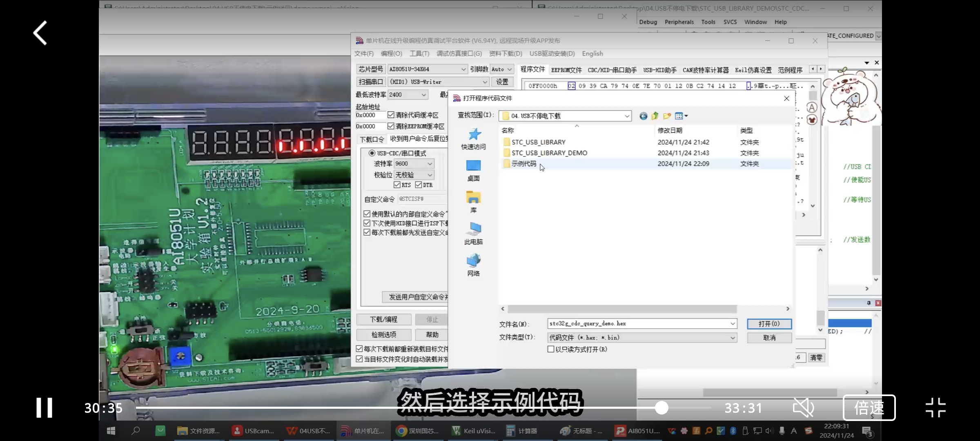Toggle 当目标文件变化时自动装载 checkbox
Image resolution: width=980 pixels, height=441 pixels.
coord(359,359)
